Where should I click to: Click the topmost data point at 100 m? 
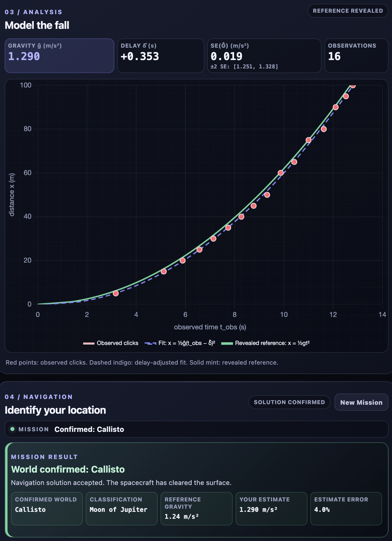[x=353, y=85]
